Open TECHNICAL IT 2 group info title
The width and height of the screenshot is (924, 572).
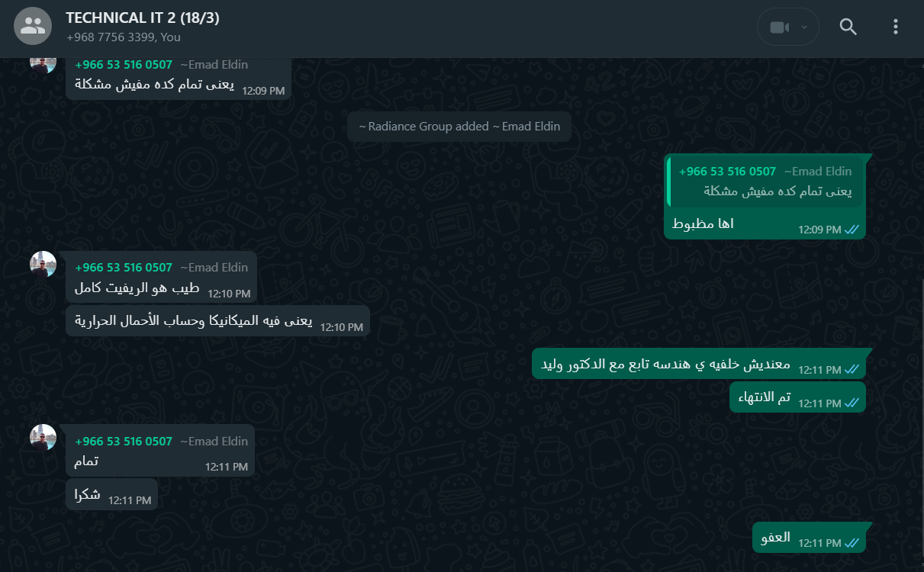click(x=143, y=18)
